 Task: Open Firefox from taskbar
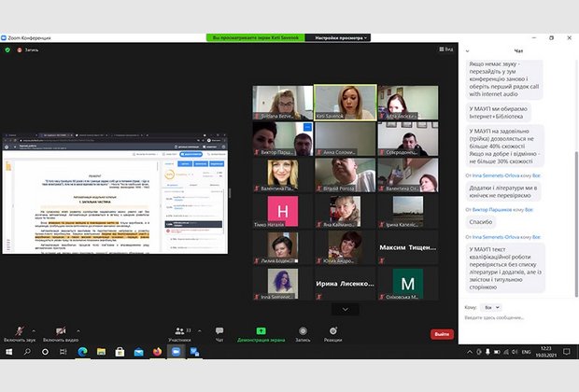coord(157,352)
